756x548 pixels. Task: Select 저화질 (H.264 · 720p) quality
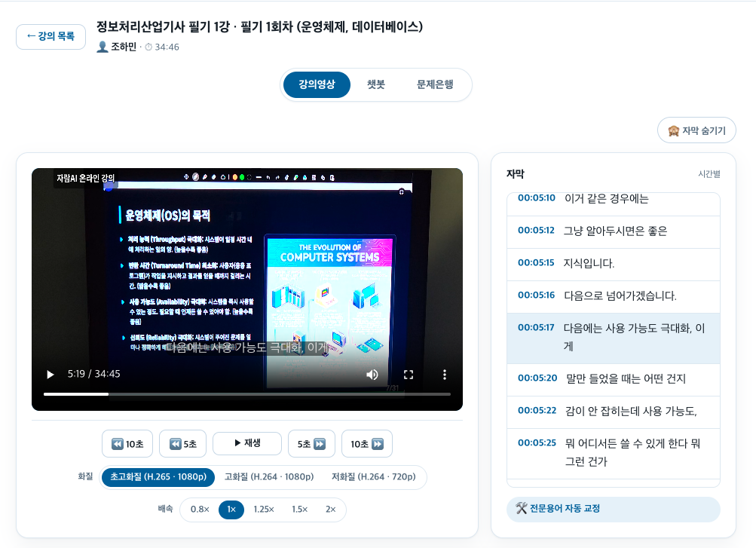[374, 477]
